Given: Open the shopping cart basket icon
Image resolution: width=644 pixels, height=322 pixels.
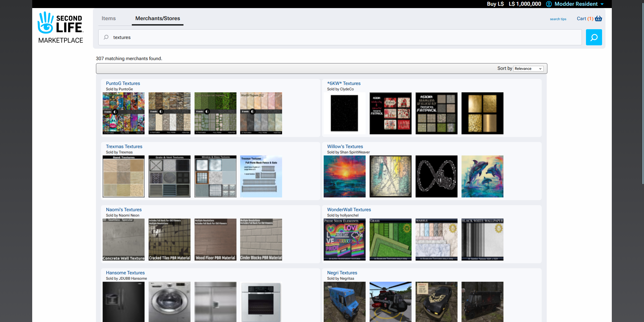Looking at the screenshot, I should tap(598, 19).
